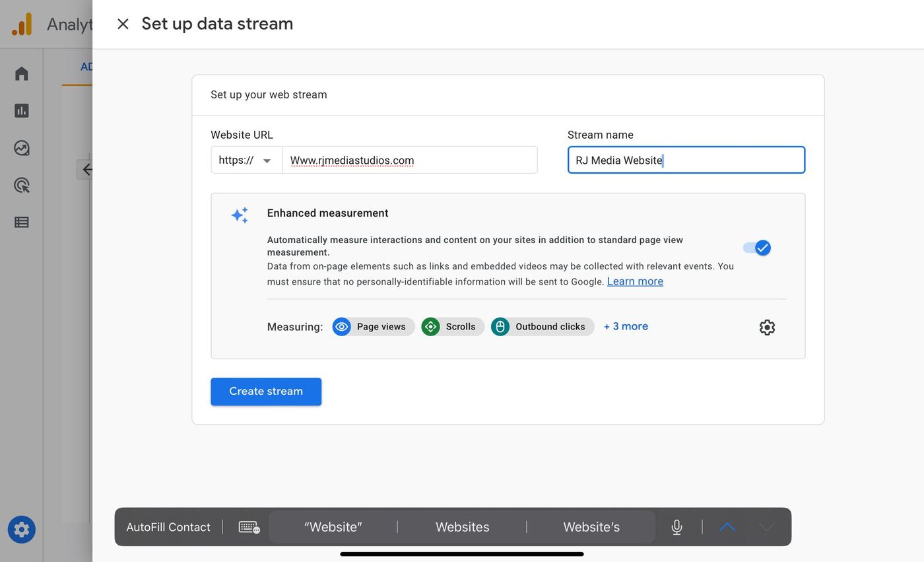This screenshot has height=562, width=924.
Task: Click the "Enhanced measurement" title text
Action: point(327,213)
